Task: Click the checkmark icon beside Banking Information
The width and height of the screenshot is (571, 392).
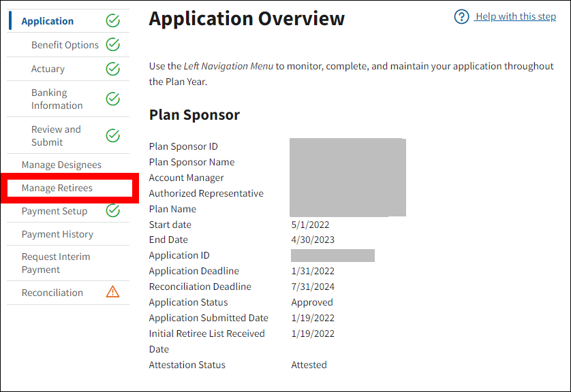Action: (113, 99)
